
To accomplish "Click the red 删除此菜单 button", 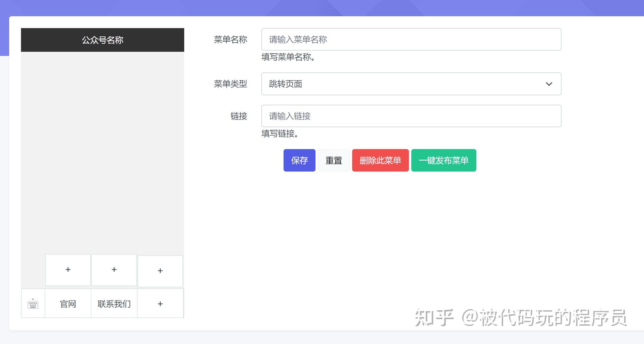I will (380, 160).
